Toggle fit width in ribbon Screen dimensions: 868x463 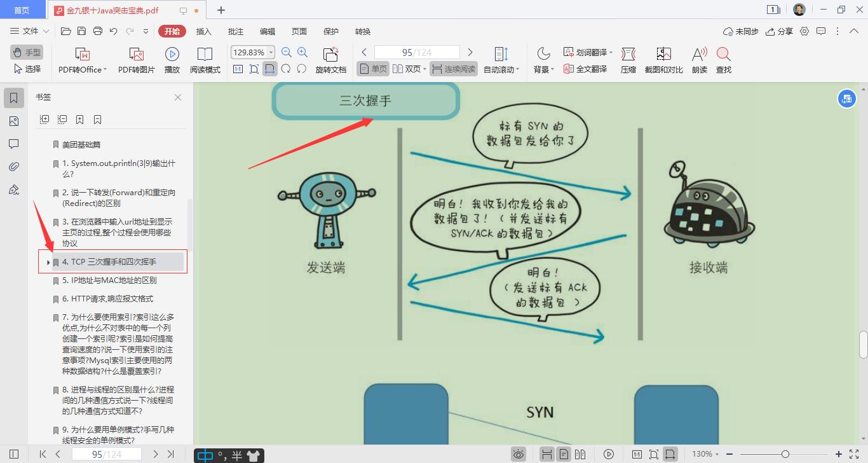point(270,69)
